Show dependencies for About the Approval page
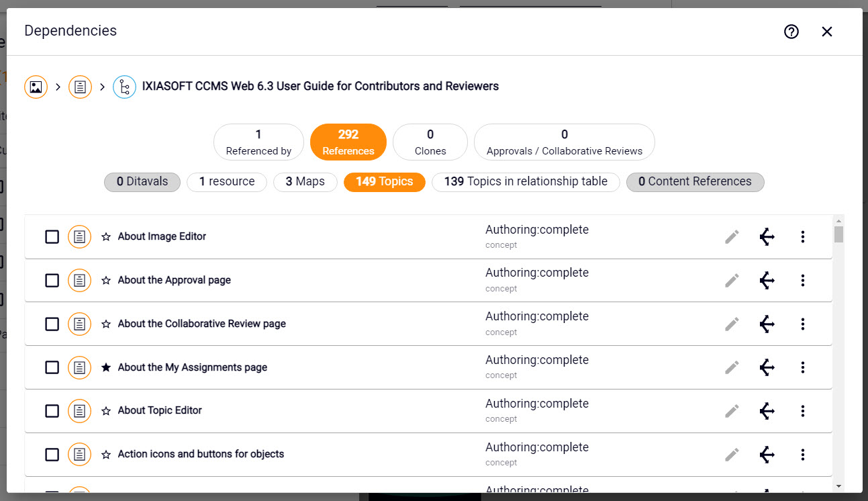This screenshot has height=501, width=868. [767, 281]
